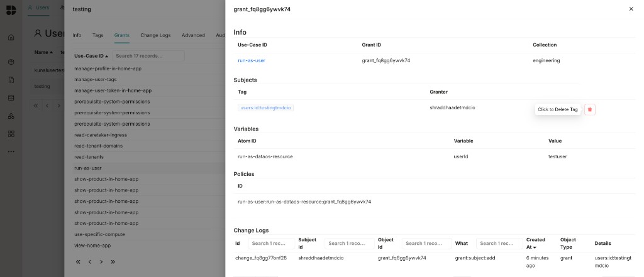Focus the search field beside What column
Screen dimensions: 644x277
click(499, 243)
